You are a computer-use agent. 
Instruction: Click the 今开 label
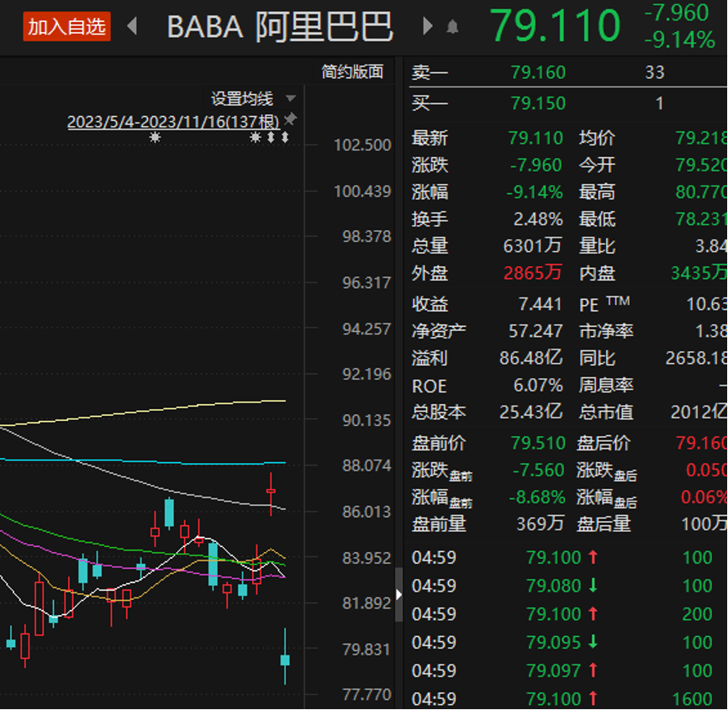[x=597, y=165]
